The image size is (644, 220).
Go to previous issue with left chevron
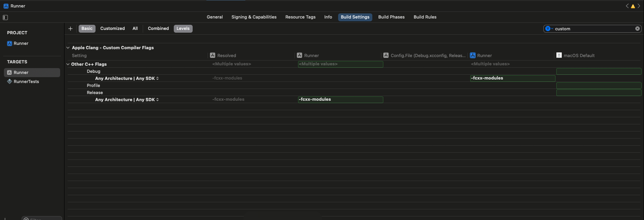pyautogui.click(x=627, y=6)
